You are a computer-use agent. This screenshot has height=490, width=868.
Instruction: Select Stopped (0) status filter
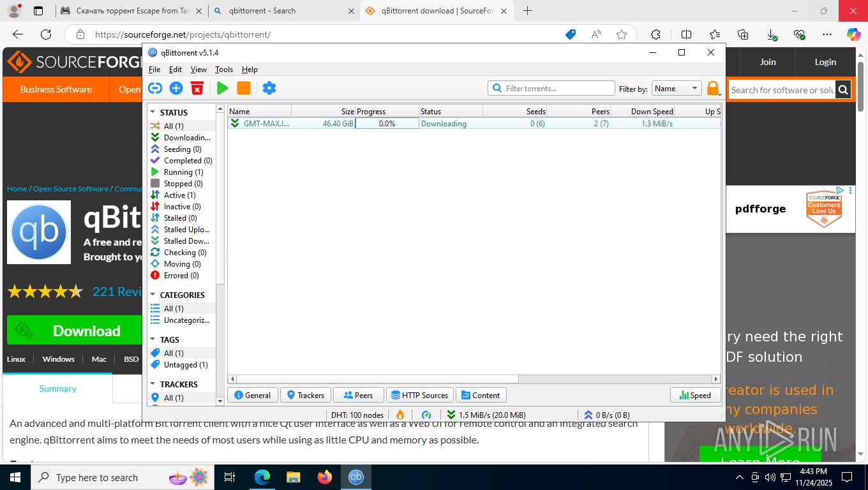coord(181,183)
